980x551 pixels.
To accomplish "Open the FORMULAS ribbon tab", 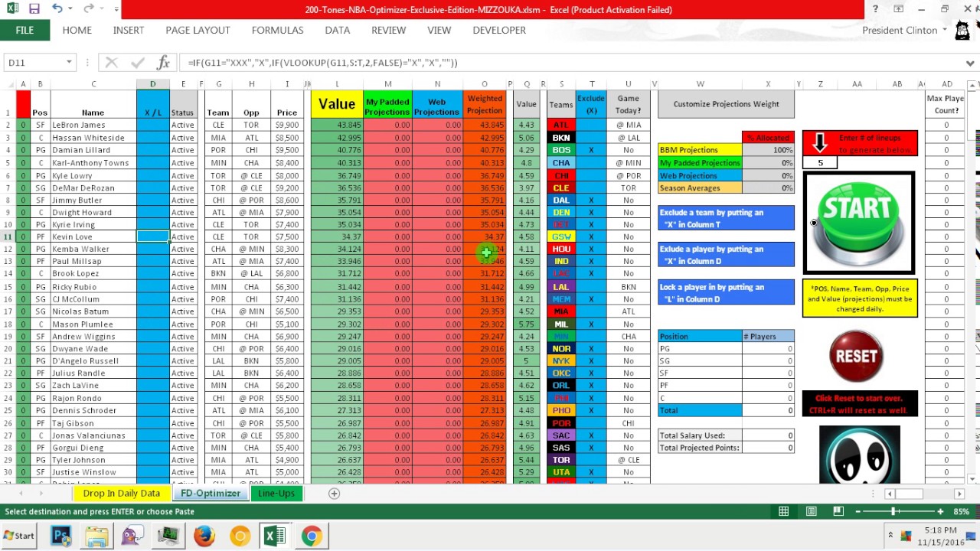I will pos(277,30).
